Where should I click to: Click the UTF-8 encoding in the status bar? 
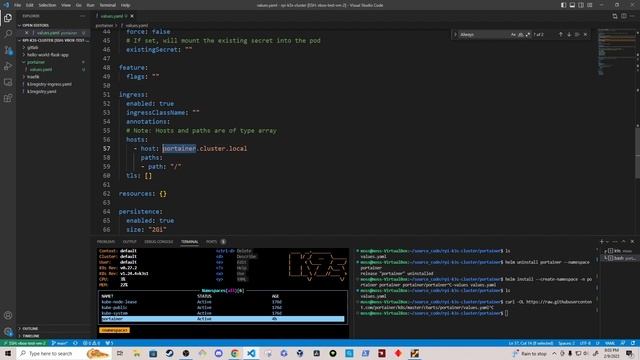click(x=585, y=343)
